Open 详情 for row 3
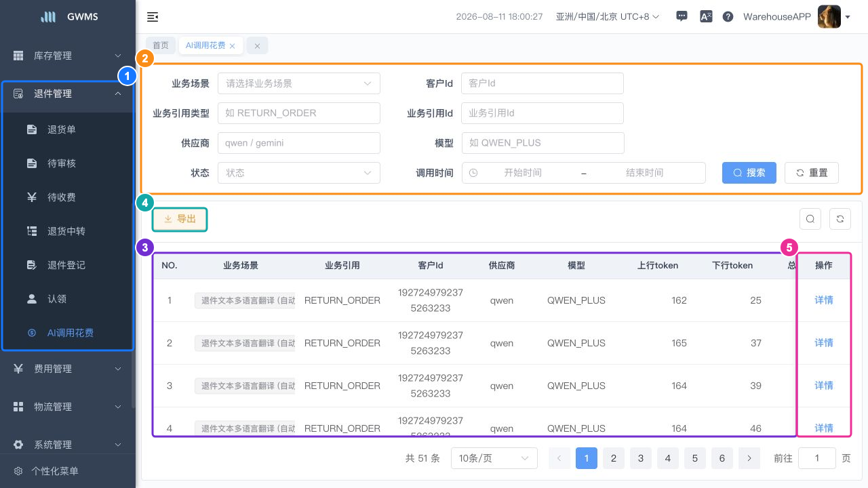 click(x=824, y=386)
